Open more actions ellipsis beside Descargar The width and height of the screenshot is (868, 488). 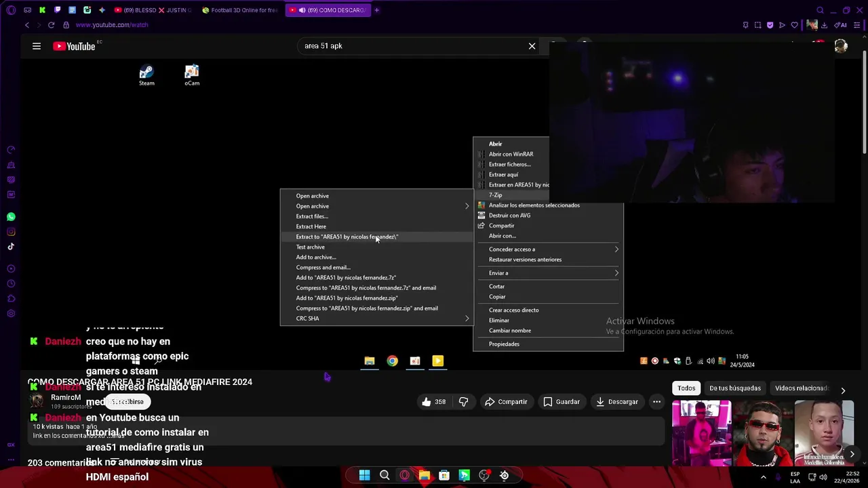click(x=656, y=402)
